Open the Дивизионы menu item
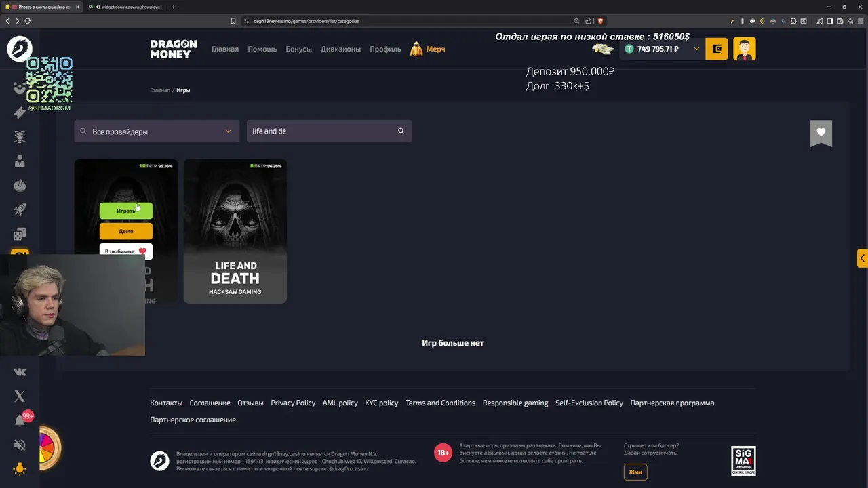868x488 pixels. 341,49
